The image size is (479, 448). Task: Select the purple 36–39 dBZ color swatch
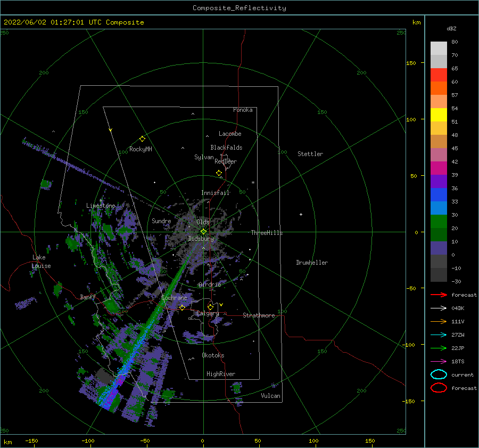439,181
